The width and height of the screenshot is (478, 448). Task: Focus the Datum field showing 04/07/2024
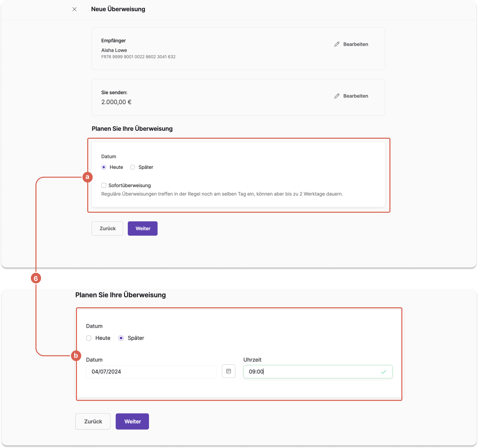click(151, 372)
